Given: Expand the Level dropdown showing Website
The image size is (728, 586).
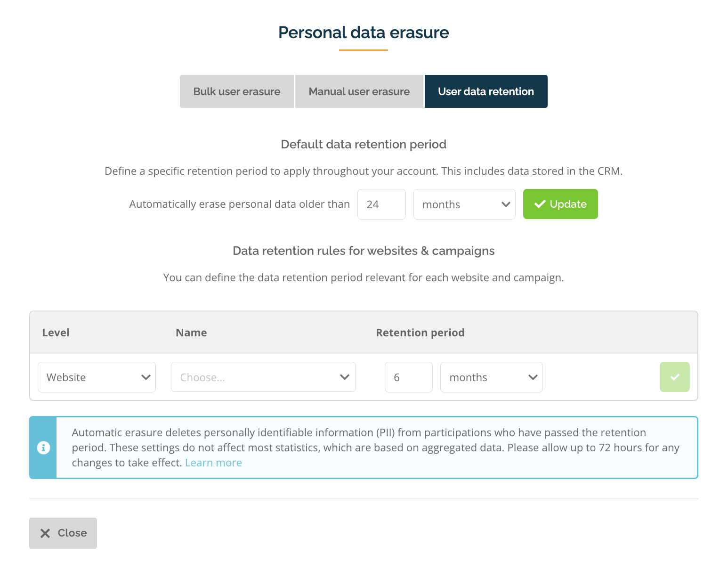Looking at the screenshot, I should point(97,377).
